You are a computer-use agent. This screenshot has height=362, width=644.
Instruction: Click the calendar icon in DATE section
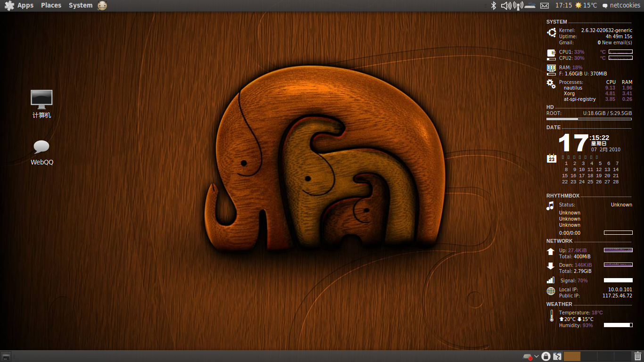point(552,158)
